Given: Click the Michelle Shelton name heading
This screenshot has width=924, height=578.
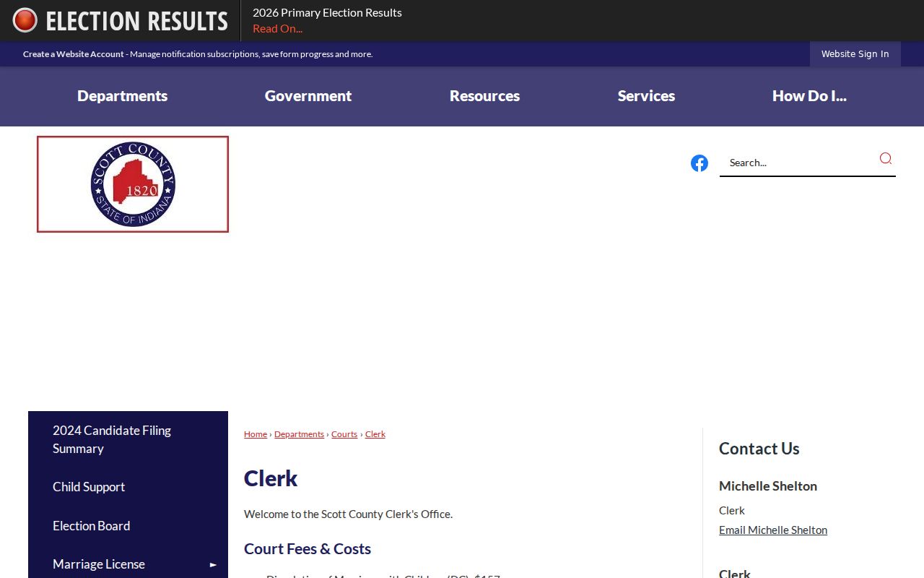Looking at the screenshot, I should pos(768,486).
